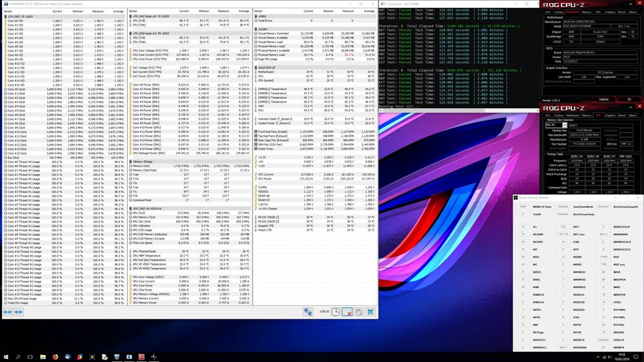Click Y-Cruncher horizontal scrollbar left arrow

click(381, 110)
